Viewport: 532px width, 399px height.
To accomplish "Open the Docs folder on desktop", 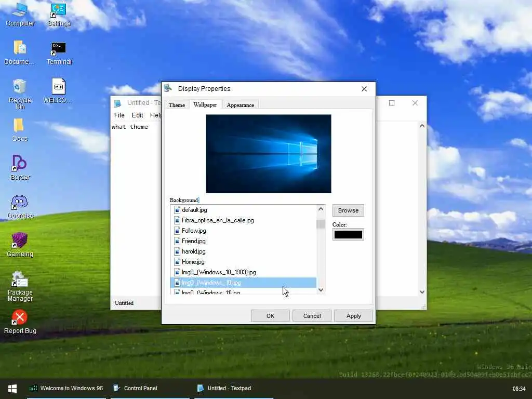I will pyautogui.click(x=20, y=129).
